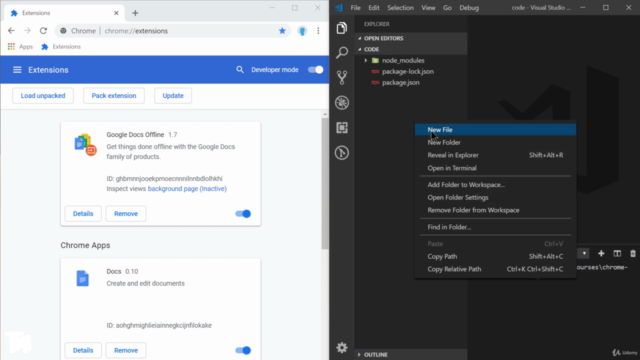The width and height of the screenshot is (640, 360).
Task: Choose Find in Folder
Action: click(x=495, y=227)
